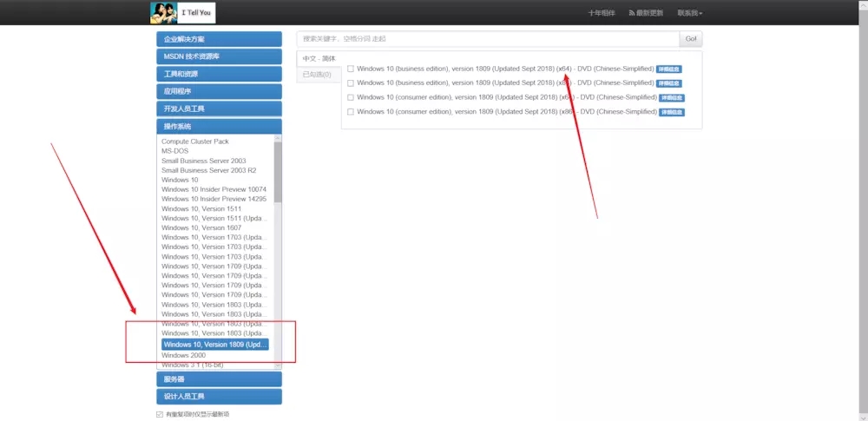
Task: Show 详细信息 for business edition x64
Action: [668, 69]
